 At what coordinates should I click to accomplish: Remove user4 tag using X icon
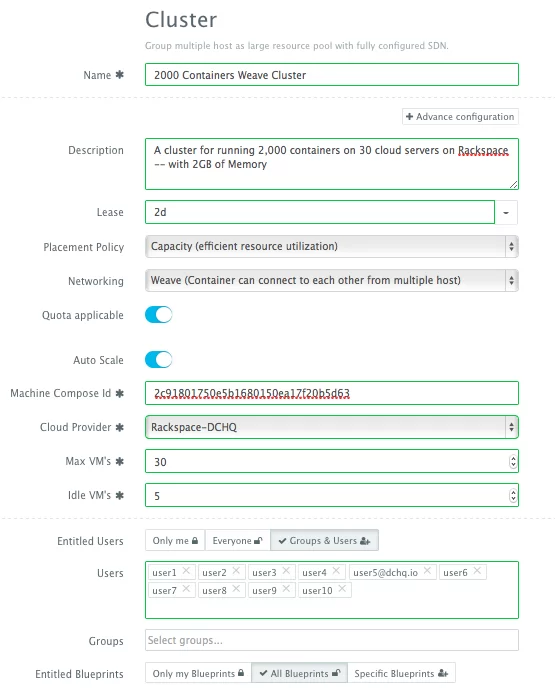coord(336,571)
